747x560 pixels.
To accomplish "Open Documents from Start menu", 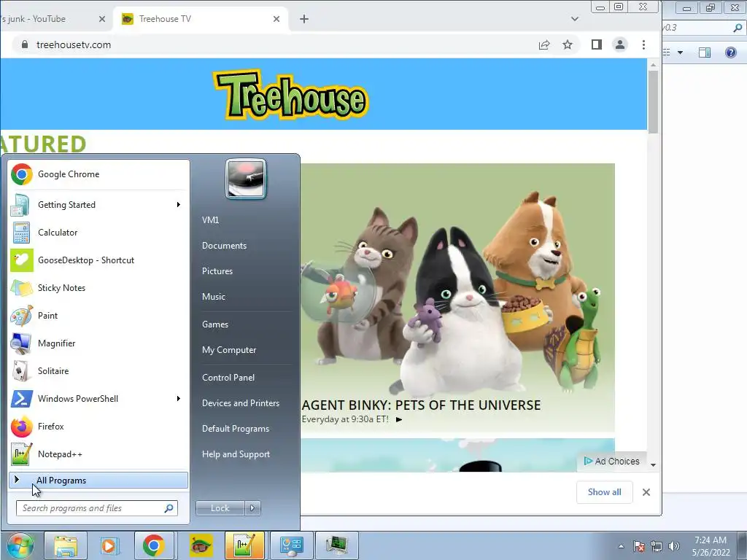I will (225, 246).
